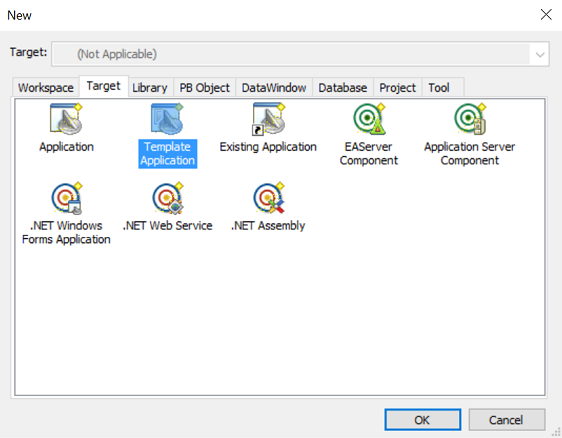This screenshot has width=562, height=438.
Task: Select the .NET Assembly icon
Action: coord(269,198)
